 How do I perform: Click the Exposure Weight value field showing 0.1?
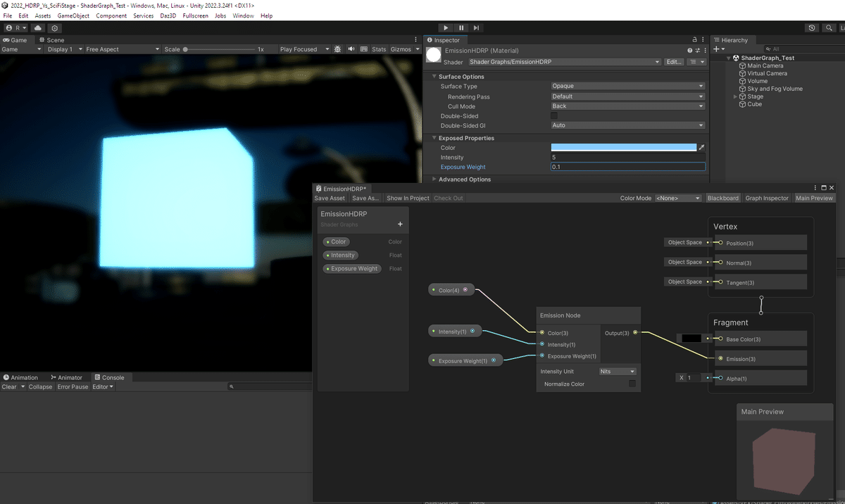[627, 167]
